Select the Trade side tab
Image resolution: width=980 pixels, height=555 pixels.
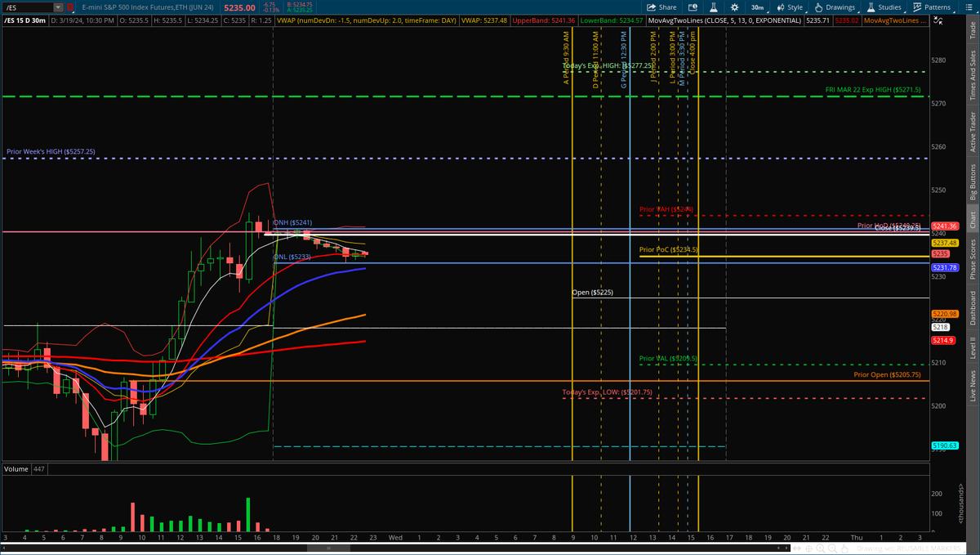[973, 31]
